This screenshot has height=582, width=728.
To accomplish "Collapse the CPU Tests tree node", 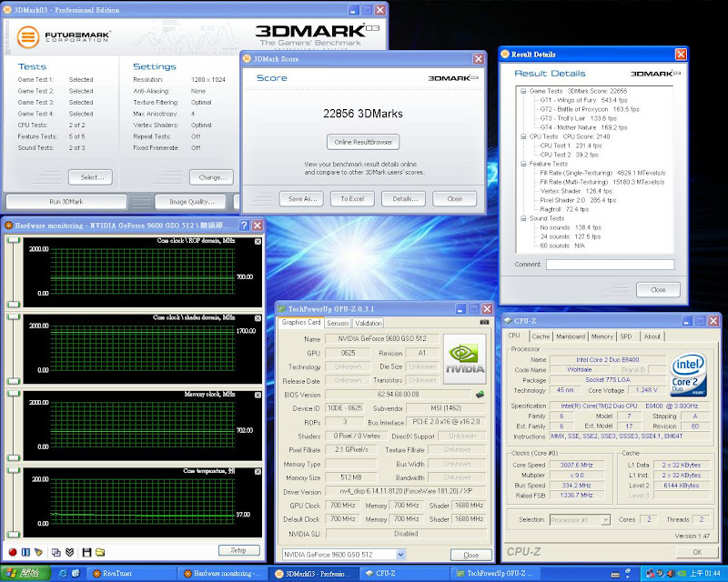I will click(523, 136).
